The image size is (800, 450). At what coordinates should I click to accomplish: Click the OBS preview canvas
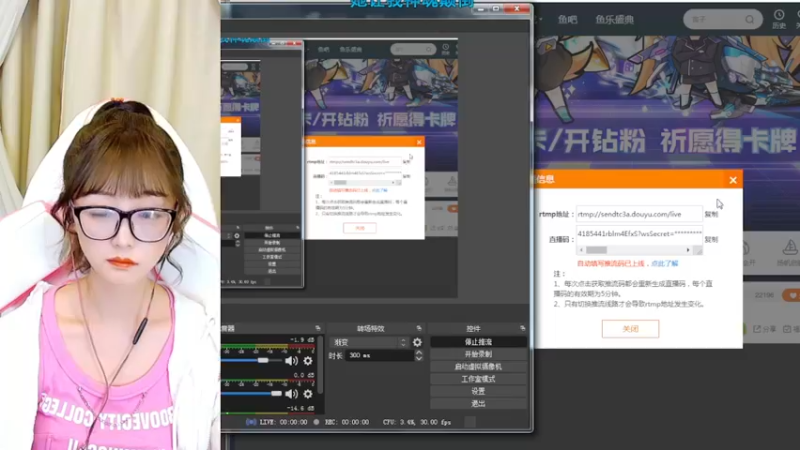339,168
